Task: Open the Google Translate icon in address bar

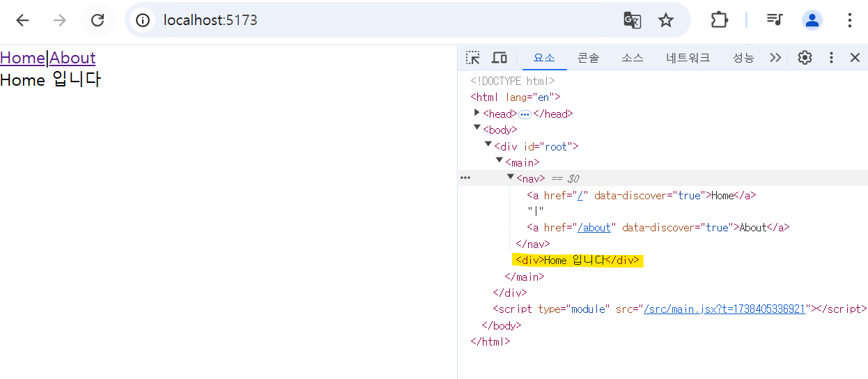Action: pyautogui.click(x=632, y=20)
